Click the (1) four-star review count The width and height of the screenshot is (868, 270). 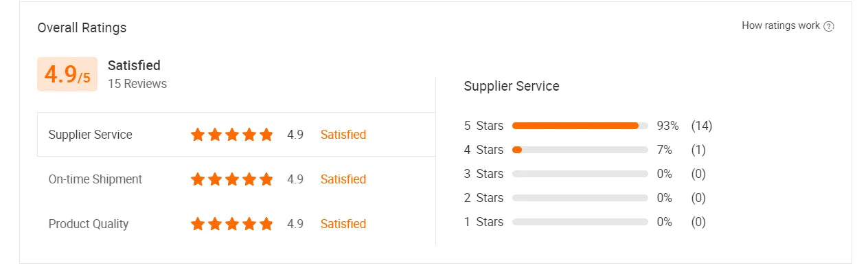pos(698,150)
